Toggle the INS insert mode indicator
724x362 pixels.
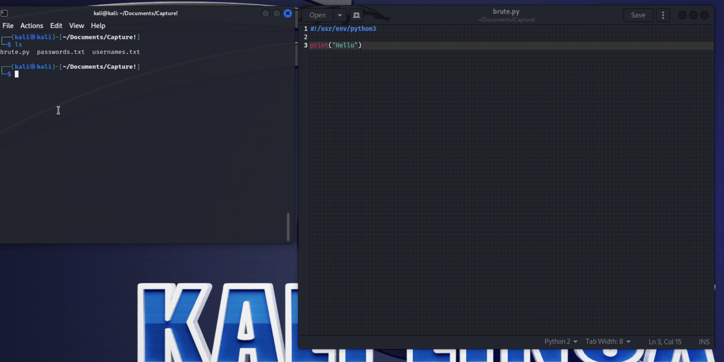704,342
